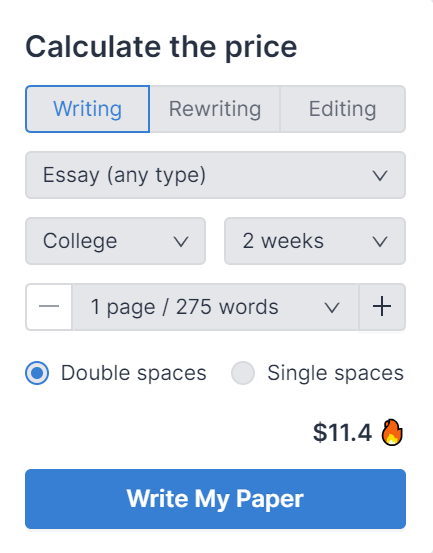Open the Essay (any type) dropdown
Screen dimensions: 433x553
215,175
